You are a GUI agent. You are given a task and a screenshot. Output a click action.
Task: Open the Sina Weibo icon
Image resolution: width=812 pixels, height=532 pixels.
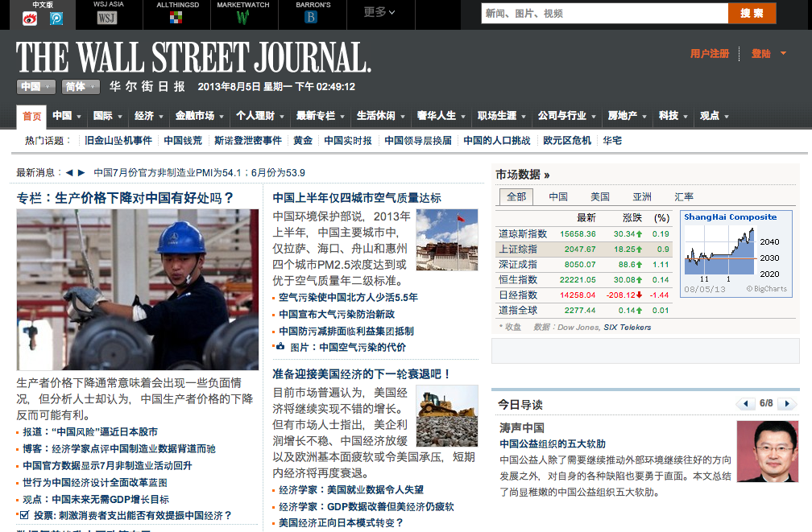(x=30, y=19)
